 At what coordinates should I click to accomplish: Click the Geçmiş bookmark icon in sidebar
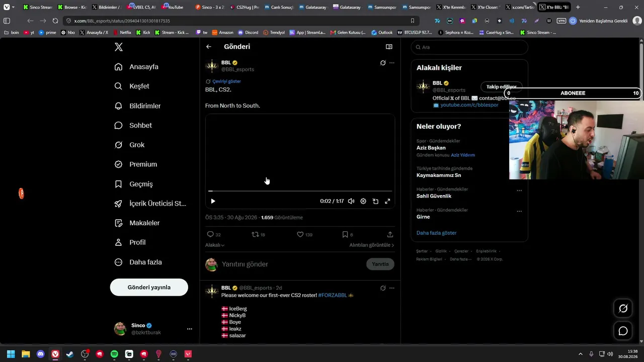click(x=118, y=184)
